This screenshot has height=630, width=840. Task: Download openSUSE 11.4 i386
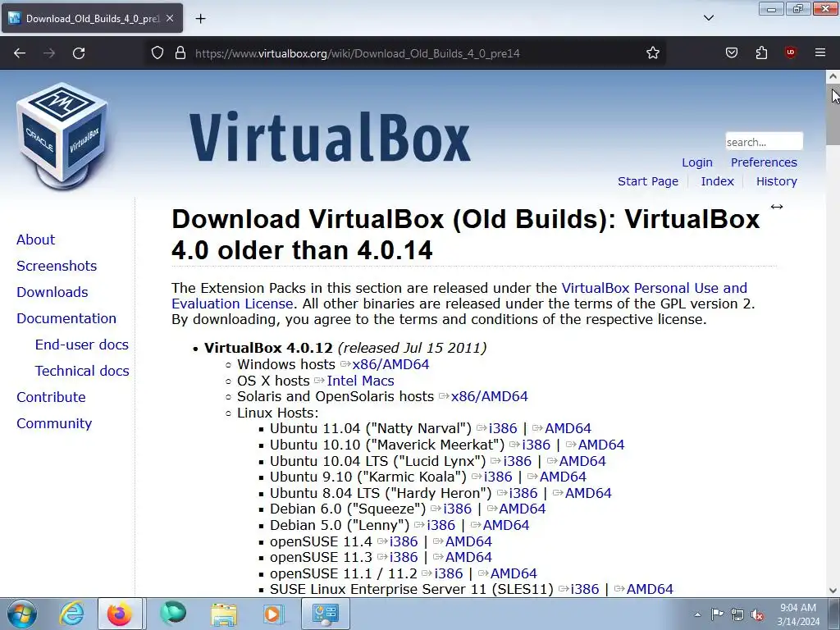(404, 541)
